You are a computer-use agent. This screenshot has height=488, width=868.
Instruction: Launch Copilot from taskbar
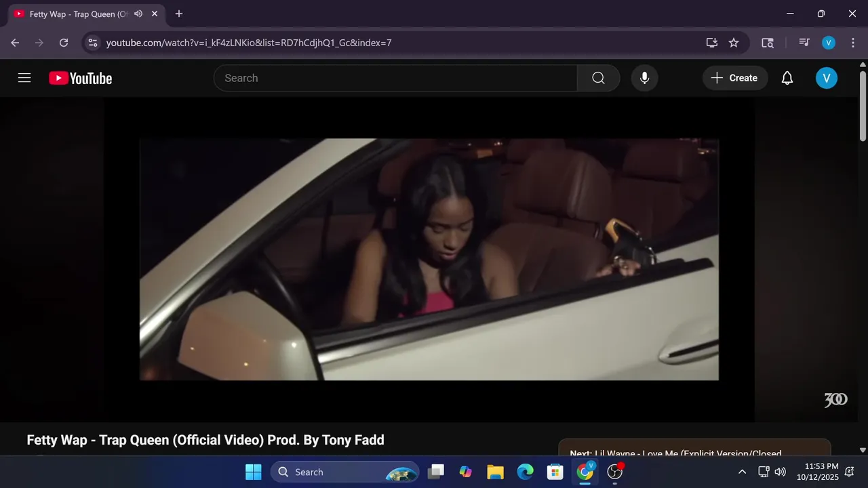point(465,472)
